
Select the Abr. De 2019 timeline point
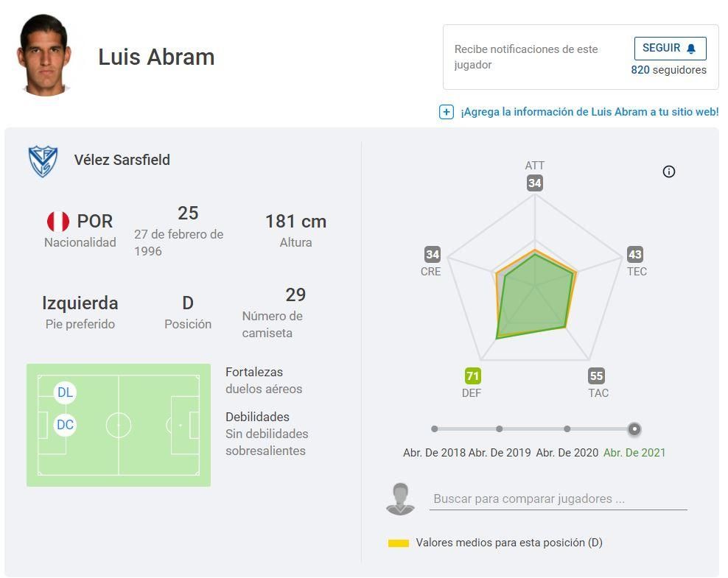[x=500, y=429]
